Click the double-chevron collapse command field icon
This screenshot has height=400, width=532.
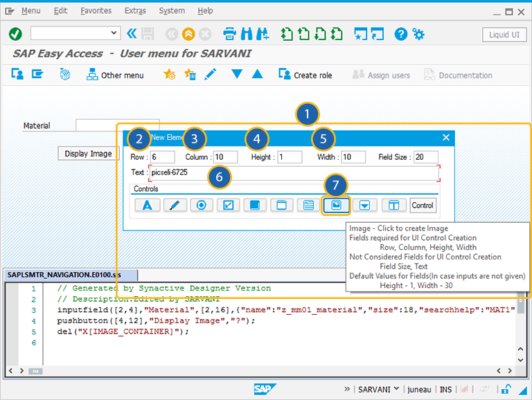click(x=132, y=33)
